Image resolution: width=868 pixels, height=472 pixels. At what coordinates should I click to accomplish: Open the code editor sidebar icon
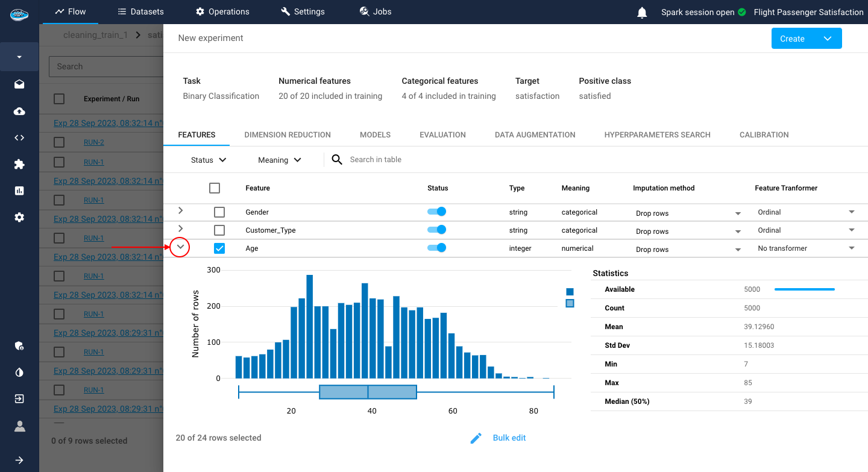click(x=19, y=137)
